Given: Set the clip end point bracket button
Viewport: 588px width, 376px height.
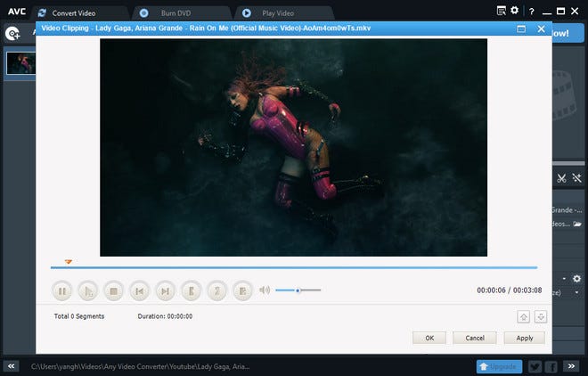Looking at the screenshot, I should click(x=217, y=290).
